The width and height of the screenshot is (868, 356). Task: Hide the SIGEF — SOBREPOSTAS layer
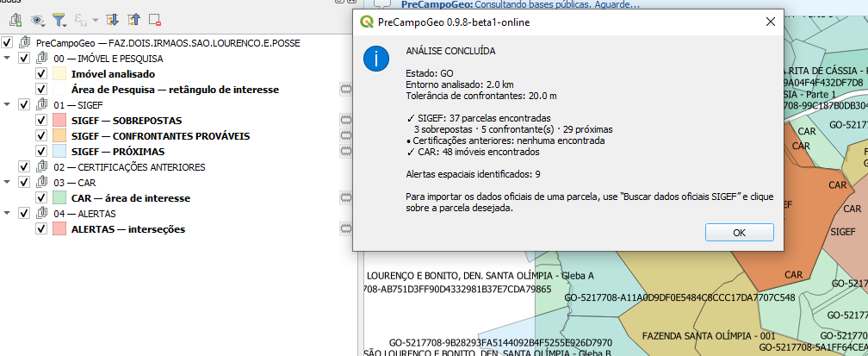pos(41,121)
